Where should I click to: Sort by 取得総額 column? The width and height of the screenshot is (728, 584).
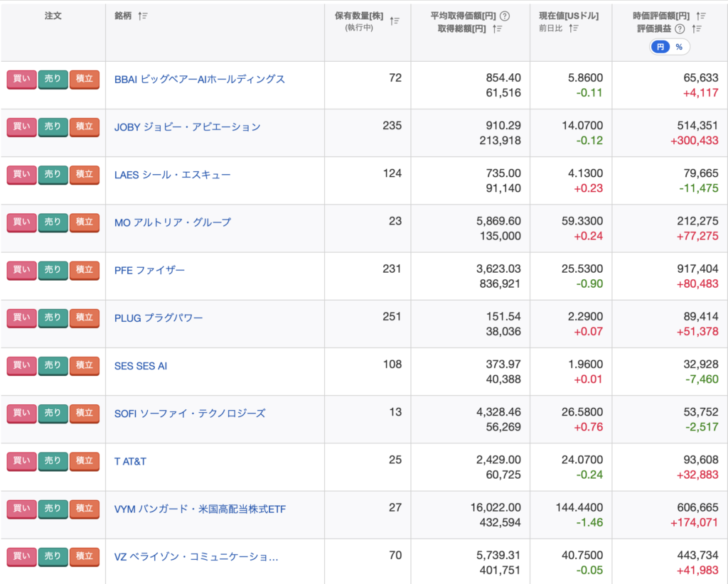(x=498, y=28)
